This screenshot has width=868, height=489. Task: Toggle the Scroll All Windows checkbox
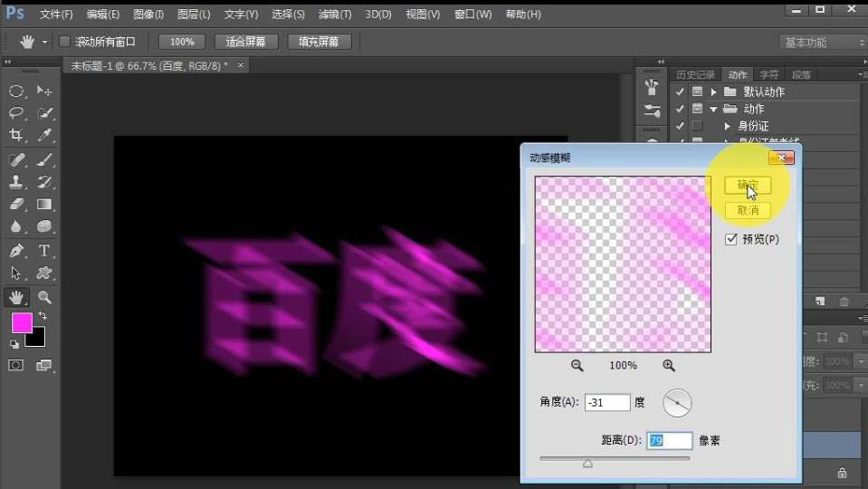point(65,42)
